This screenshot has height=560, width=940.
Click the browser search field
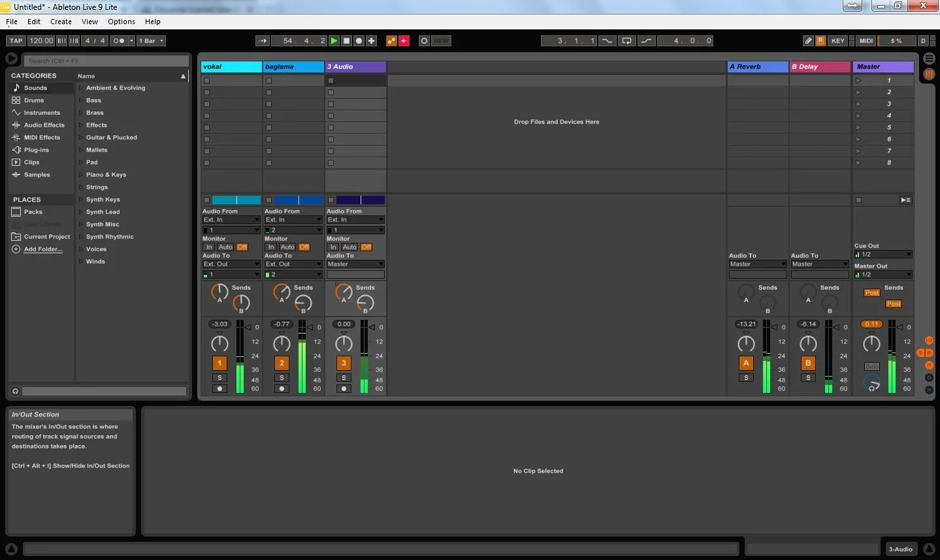coord(106,61)
